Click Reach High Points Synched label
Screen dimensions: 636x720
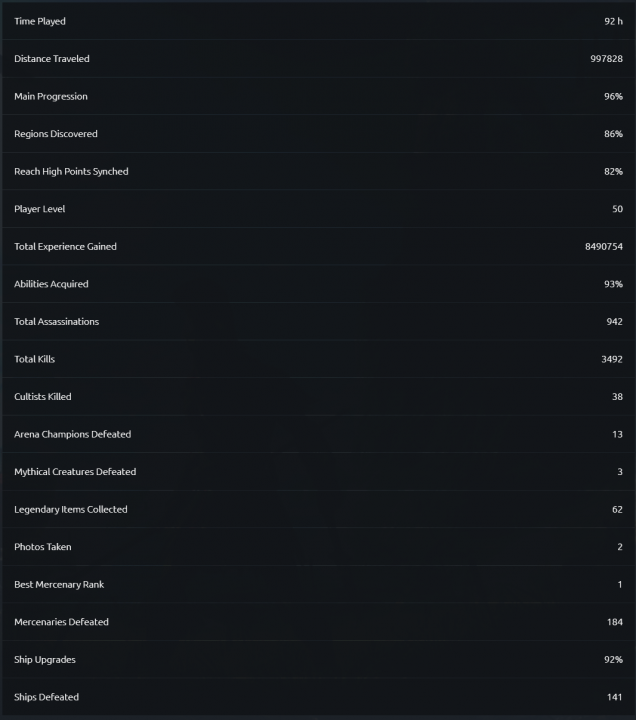(x=71, y=172)
